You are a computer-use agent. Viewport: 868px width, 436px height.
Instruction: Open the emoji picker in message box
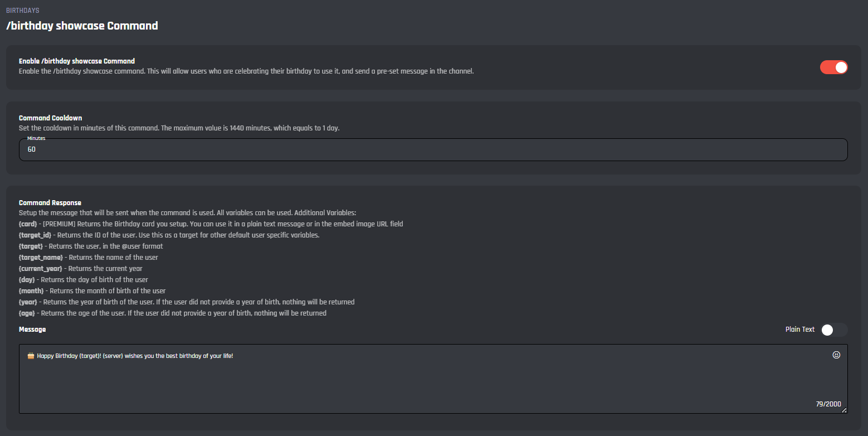coord(836,355)
